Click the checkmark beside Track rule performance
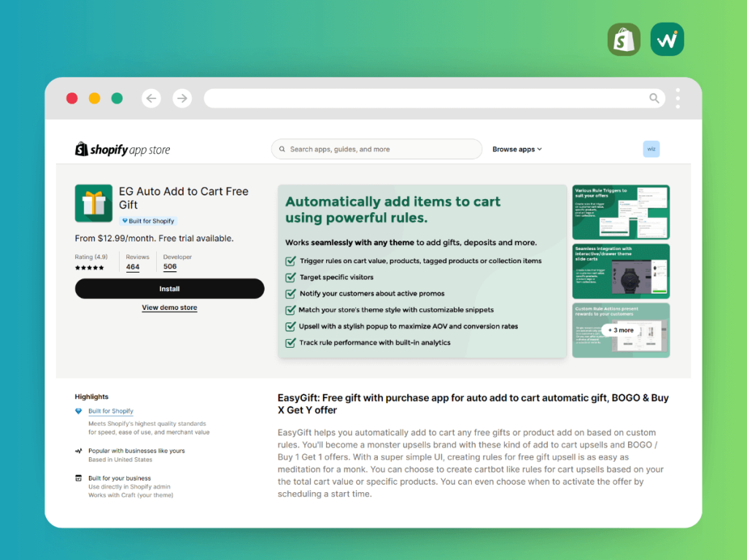The height and width of the screenshot is (560, 747). [290, 343]
